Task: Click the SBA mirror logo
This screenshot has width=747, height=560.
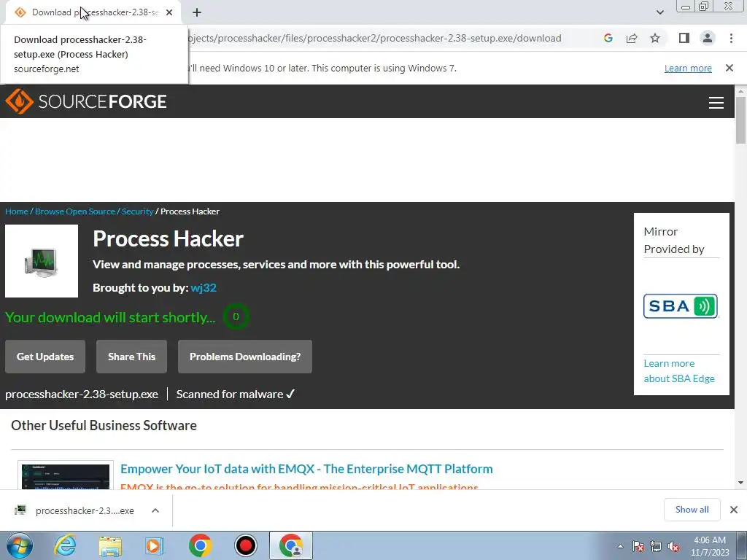Action: coord(681,306)
